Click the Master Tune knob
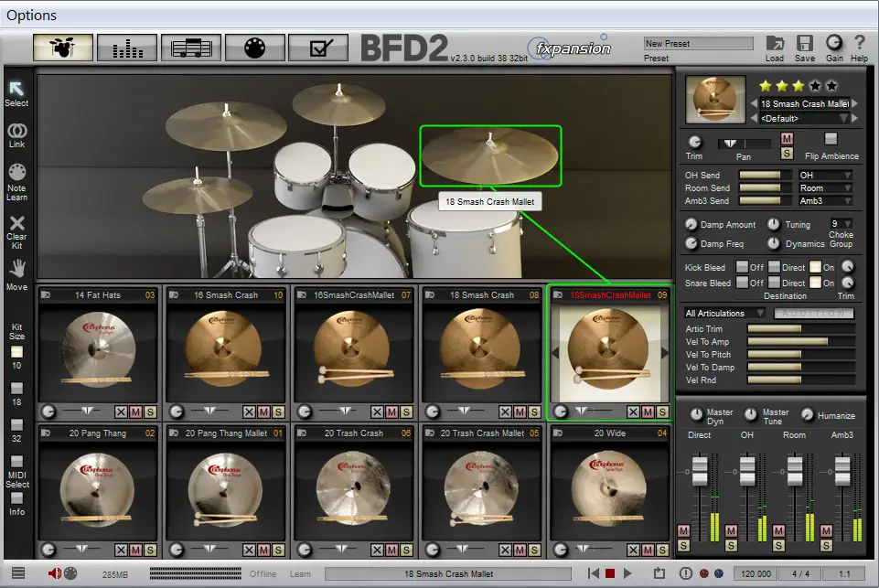 751,415
